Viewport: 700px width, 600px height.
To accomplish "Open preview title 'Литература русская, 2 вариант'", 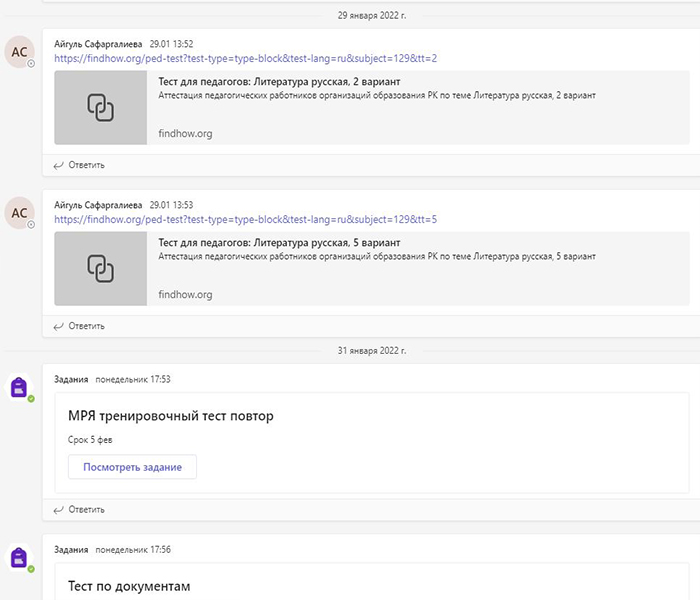I will (279, 82).
